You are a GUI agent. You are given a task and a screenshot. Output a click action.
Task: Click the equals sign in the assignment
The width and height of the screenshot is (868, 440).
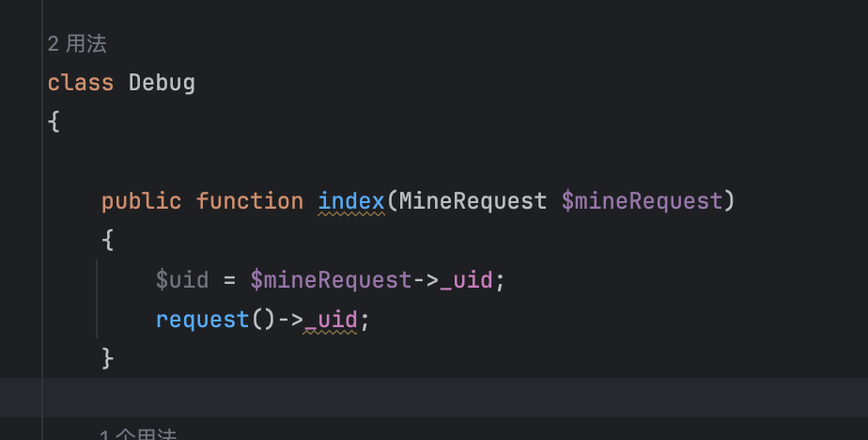pyautogui.click(x=229, y=280)
